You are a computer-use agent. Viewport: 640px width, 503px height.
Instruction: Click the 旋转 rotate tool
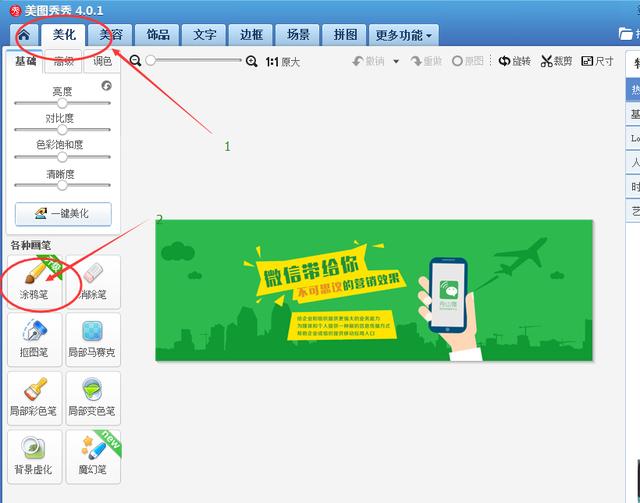coord(515,61)
